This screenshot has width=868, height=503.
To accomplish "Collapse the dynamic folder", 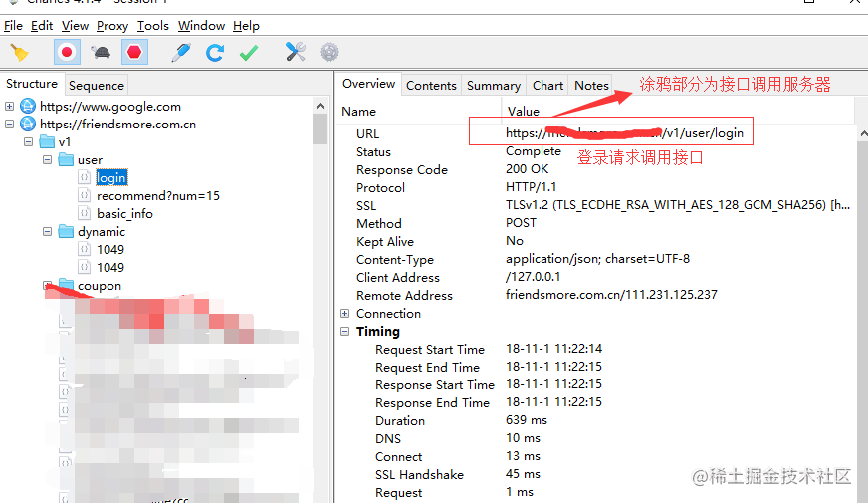I will point(47,231).
